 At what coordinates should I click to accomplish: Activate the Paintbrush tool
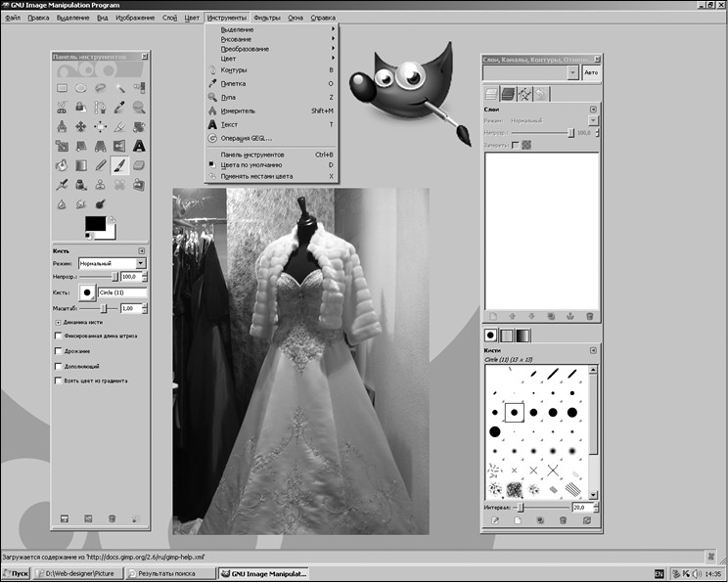click(119, 165)
